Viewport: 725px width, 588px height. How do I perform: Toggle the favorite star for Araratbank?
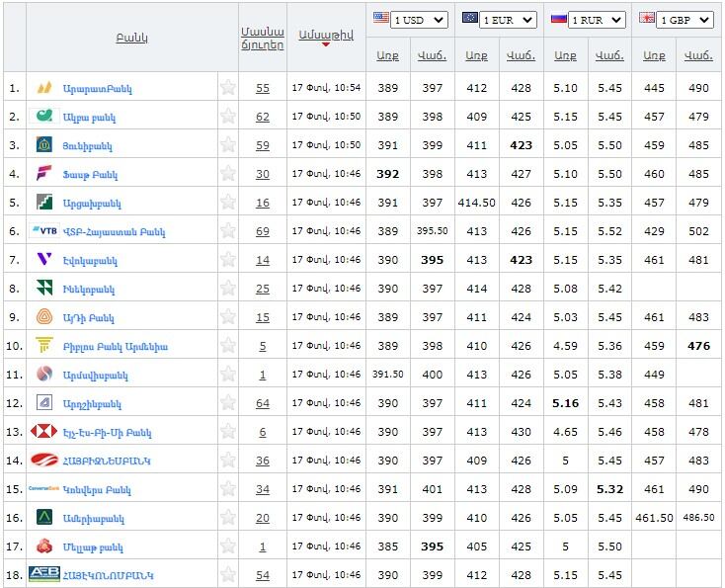click(x=228, y=88)
